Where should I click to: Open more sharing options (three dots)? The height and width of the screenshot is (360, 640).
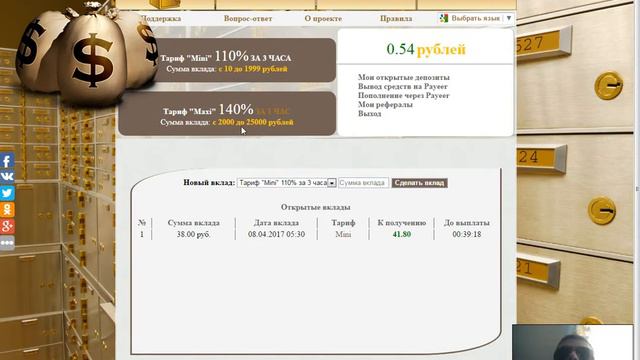(x=7, y=242)
